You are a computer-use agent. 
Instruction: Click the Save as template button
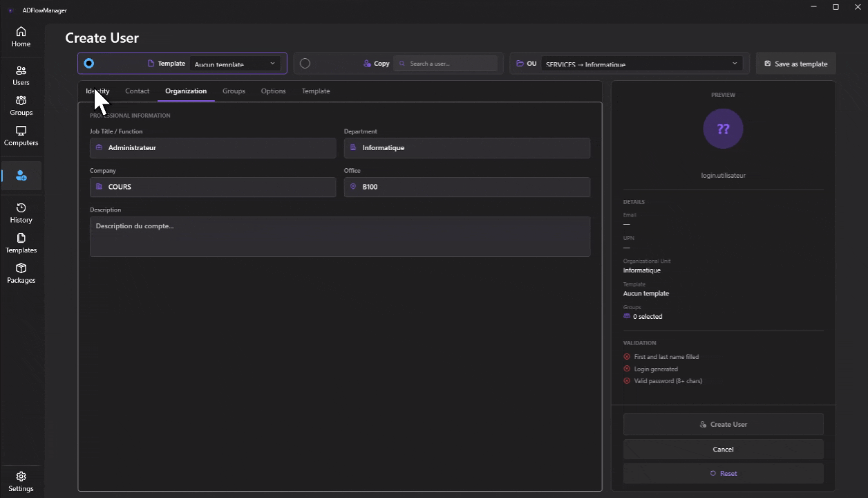(x=795, y=64)
